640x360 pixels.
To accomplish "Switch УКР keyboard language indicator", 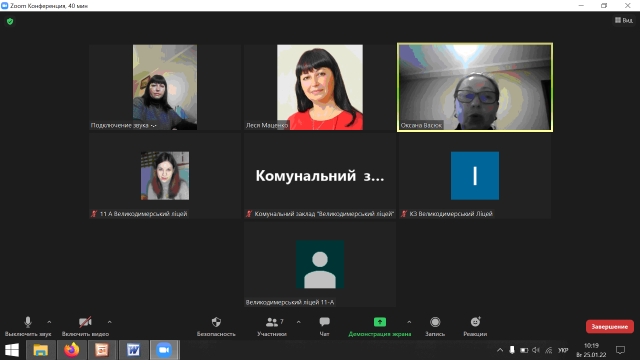I will pos(563,350).
